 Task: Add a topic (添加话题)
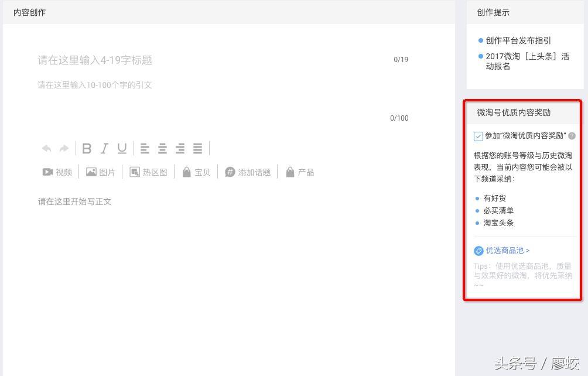pos(248,172)
